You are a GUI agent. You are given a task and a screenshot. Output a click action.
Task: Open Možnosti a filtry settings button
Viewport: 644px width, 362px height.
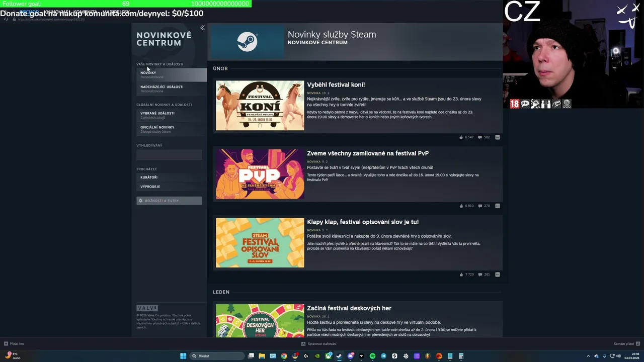pyautogui.click(x=169, y=201)
